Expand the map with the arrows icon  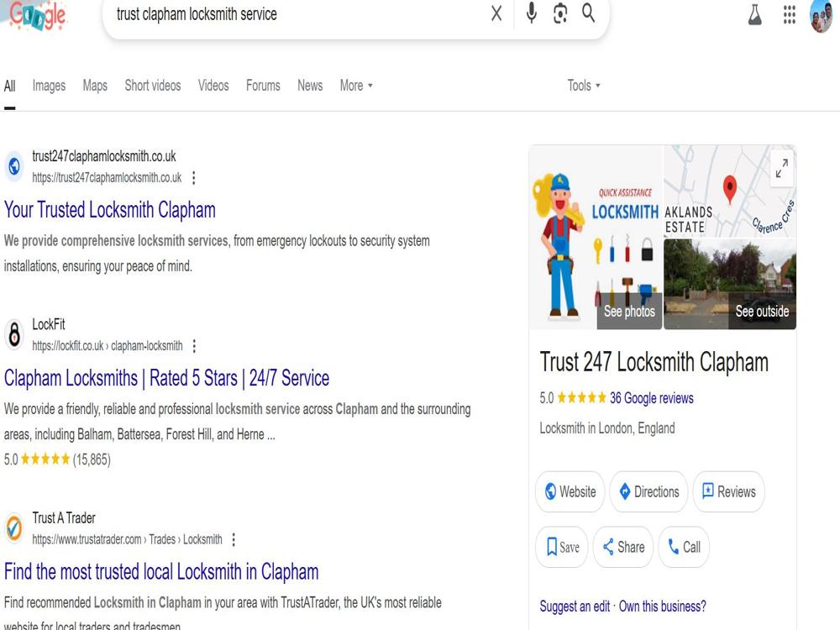(x=781, y=168)
